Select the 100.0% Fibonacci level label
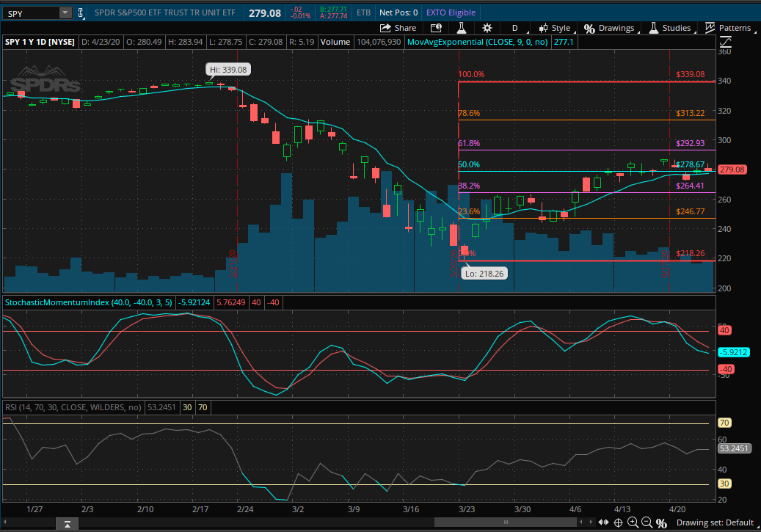 coord(471,74)
